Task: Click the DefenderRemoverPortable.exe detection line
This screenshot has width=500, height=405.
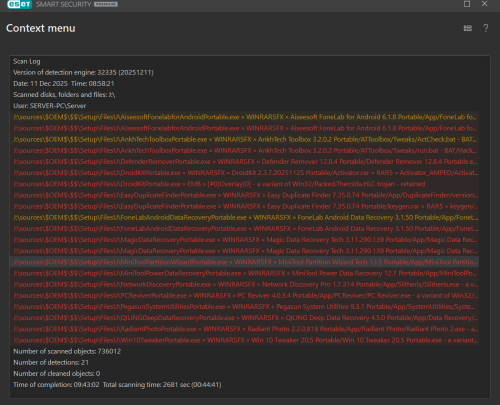Action: click(x=246, y=162)
